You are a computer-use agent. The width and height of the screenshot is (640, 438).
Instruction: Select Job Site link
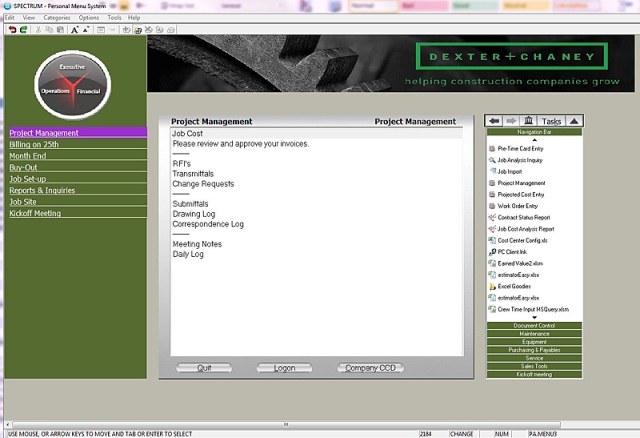[78, 201]
